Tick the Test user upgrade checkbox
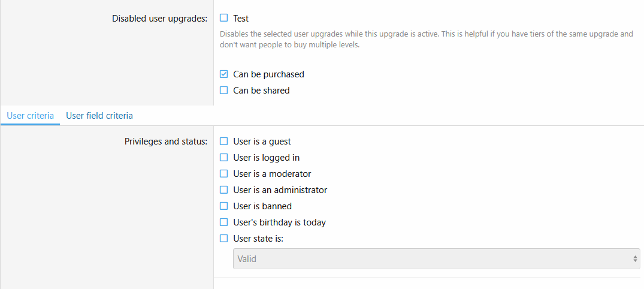The width and height of the screenshot is (644, 289). click(x=224, y=18)
